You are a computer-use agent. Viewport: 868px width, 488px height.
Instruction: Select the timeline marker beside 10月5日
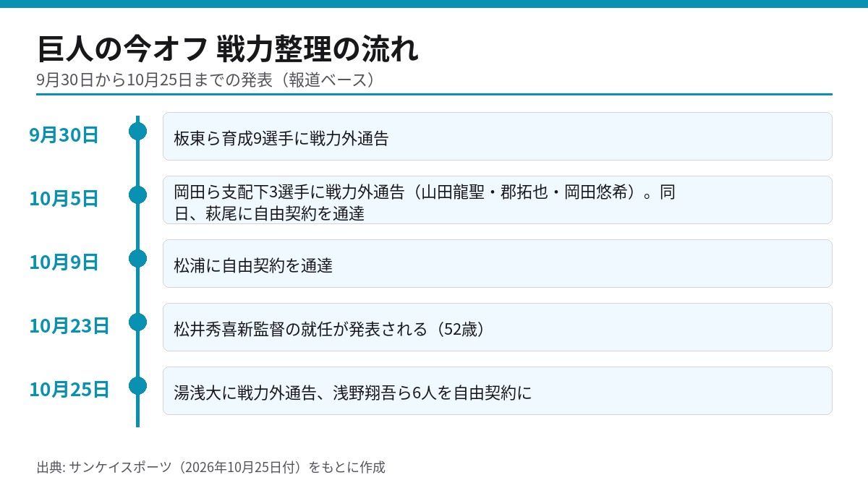pos(137,194)
